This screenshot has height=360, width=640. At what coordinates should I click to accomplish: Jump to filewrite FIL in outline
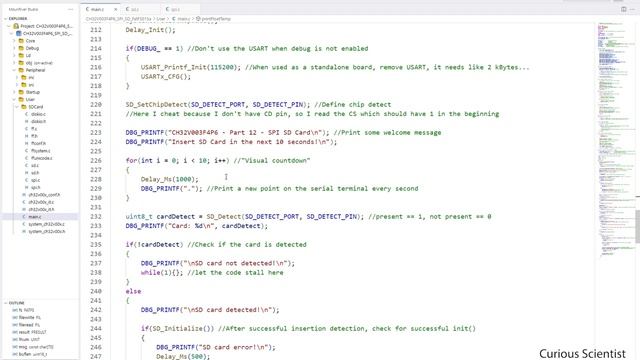(27, 318)
